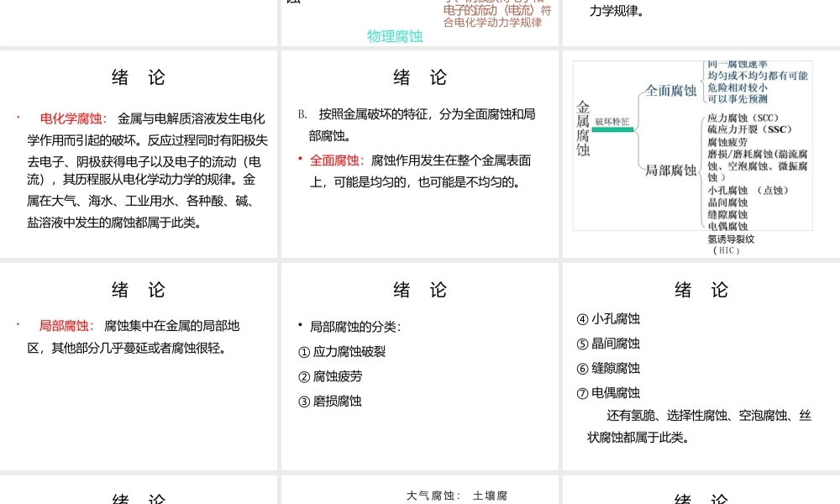Click the red 局部腐蚀: heading
The image size is (840, 504).
click(x=66, y=326)
